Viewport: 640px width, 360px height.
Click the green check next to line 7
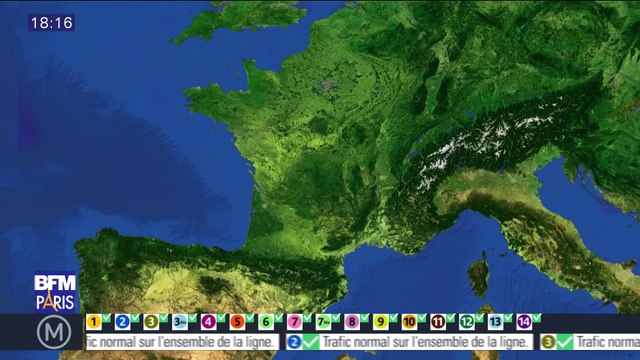click(307, 318)
